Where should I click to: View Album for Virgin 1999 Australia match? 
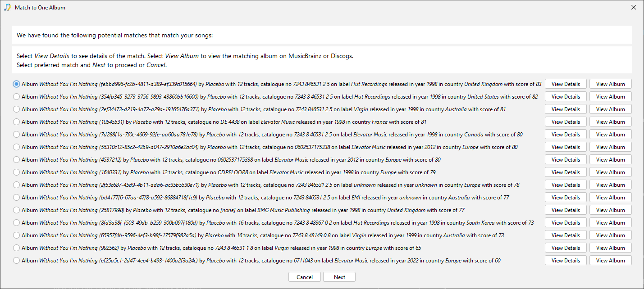(x=611, y=235)
